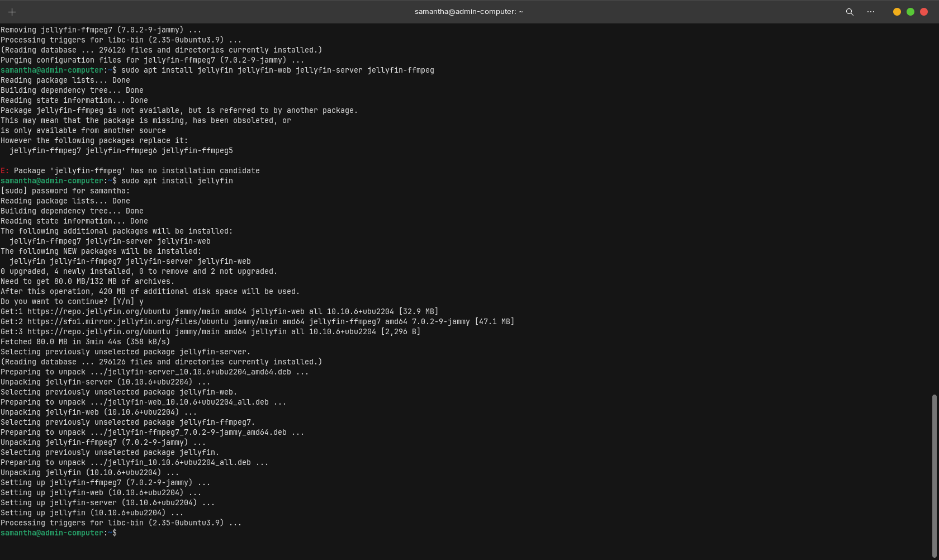Click the window title samantha@admin-computer

coord(468,12)
